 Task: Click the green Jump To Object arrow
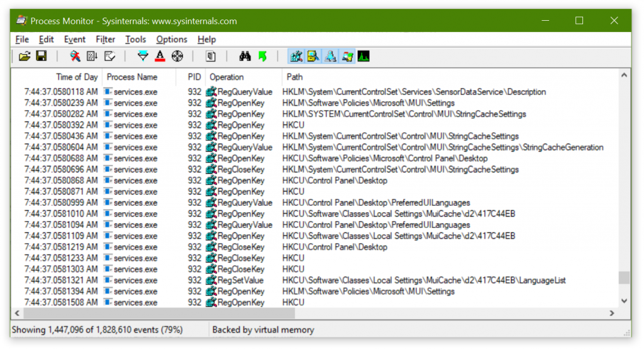point(262,56)
